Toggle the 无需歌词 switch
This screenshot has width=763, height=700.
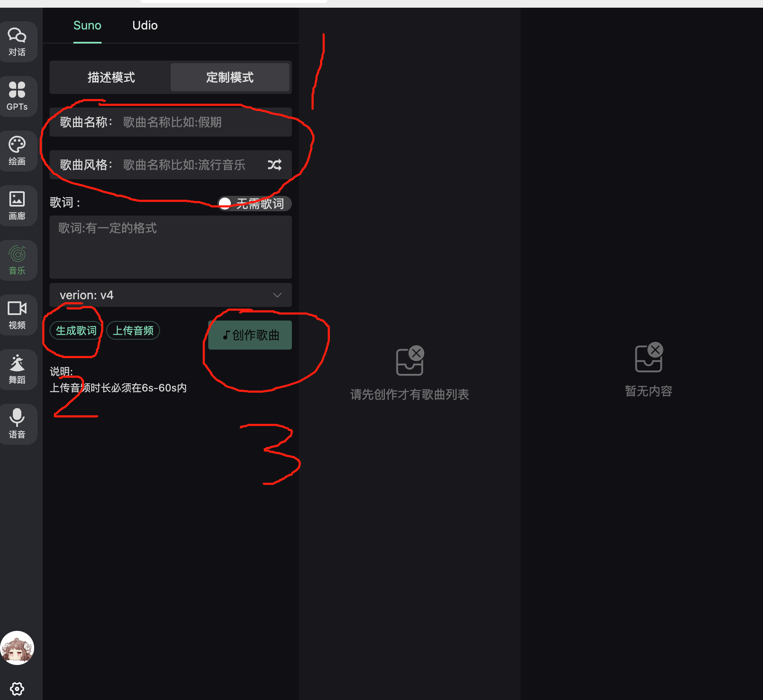pos(254,204)
